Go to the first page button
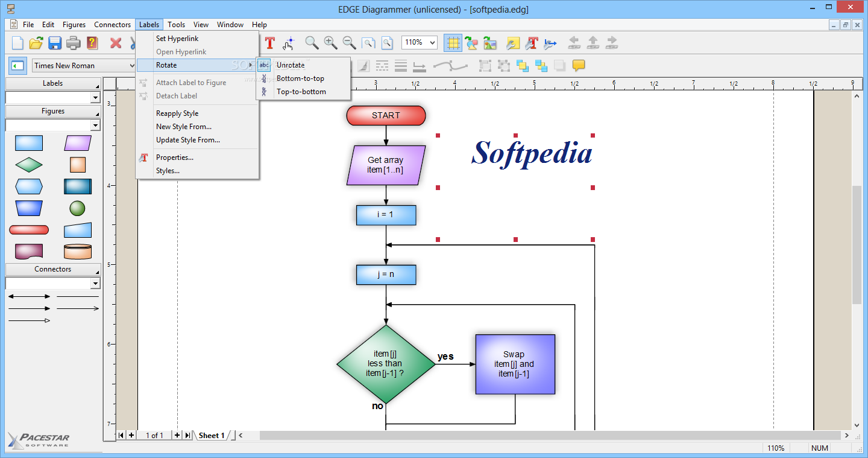 121,435
